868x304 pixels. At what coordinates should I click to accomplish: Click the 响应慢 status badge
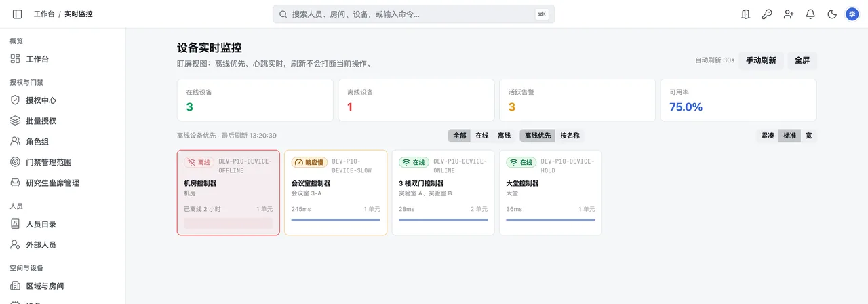coord(309,162)
